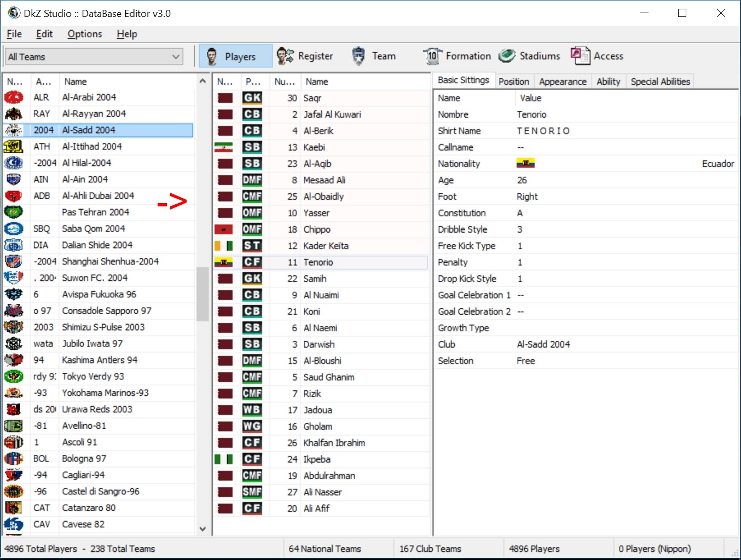741x560 pixels.
Task: Click the ST position badge for Kader Keïta
Action: pos(252,246)
